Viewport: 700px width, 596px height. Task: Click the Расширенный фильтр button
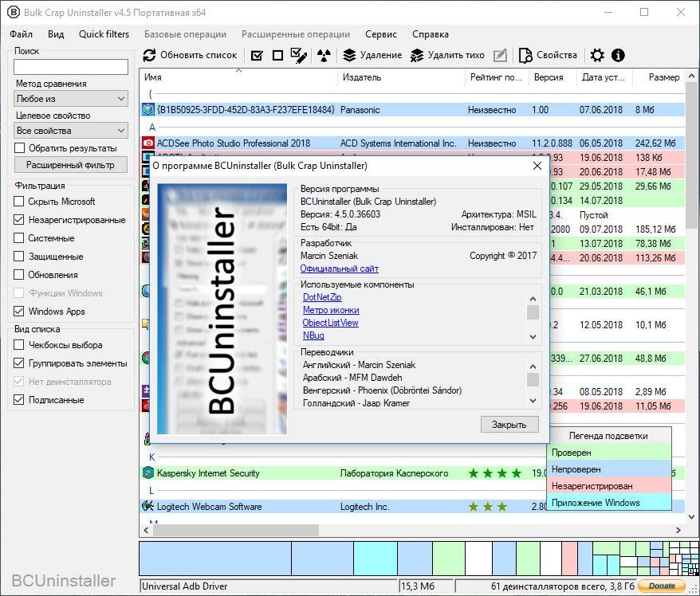point(70,165)
